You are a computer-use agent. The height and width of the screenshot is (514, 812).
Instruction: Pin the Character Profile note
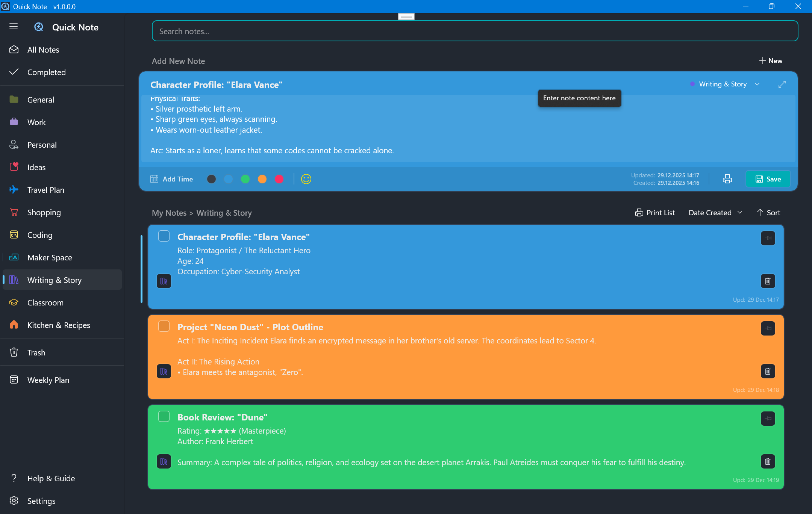point(768,238)
